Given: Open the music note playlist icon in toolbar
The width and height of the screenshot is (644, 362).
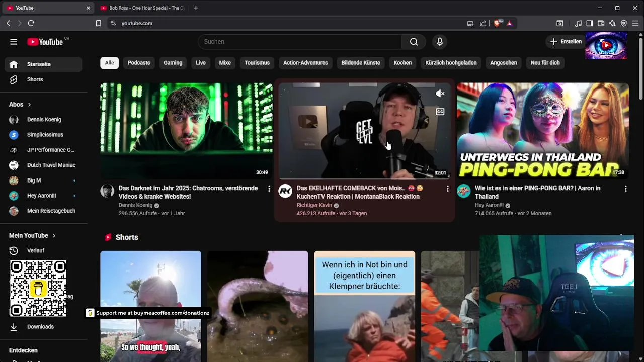Looking at the screenshot, I should pyautogui.click(x=578, y=23).
